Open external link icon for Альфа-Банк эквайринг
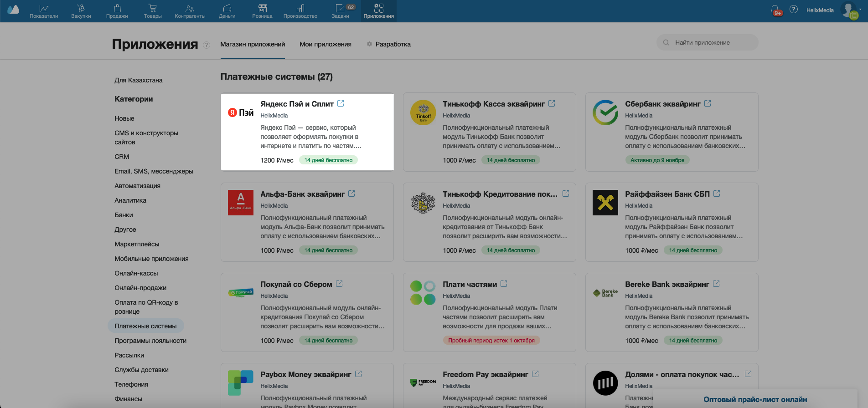This screenshot has width=868, height=408. (351, 194)
